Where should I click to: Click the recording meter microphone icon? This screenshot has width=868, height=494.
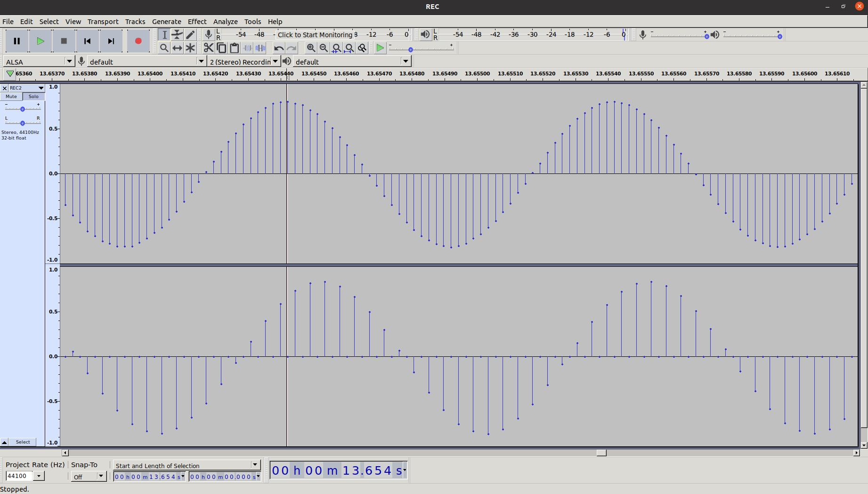pyautogui.click(x=208, y=34)
